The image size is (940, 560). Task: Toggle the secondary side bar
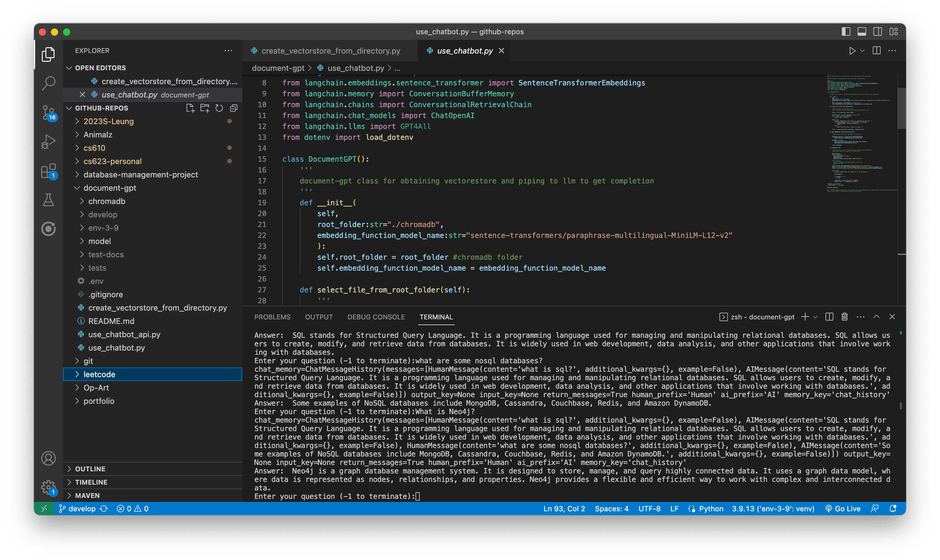coord(878,32)
